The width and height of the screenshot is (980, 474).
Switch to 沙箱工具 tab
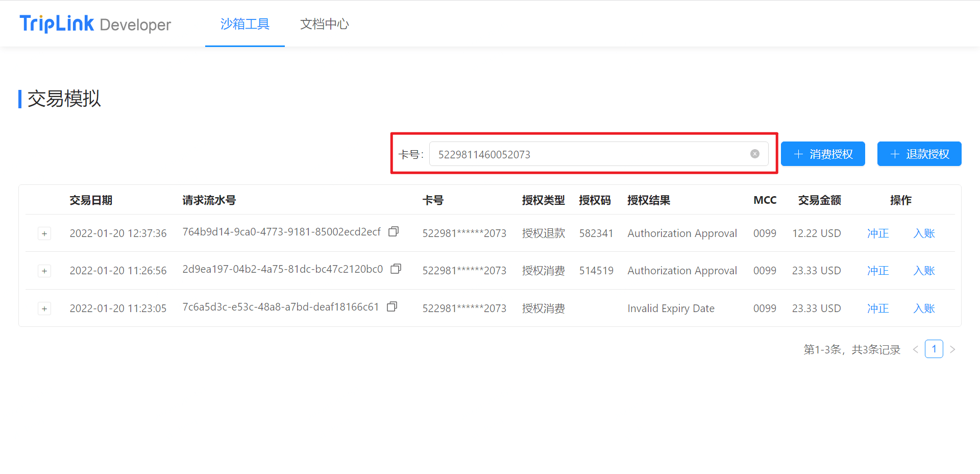(245, 24)
